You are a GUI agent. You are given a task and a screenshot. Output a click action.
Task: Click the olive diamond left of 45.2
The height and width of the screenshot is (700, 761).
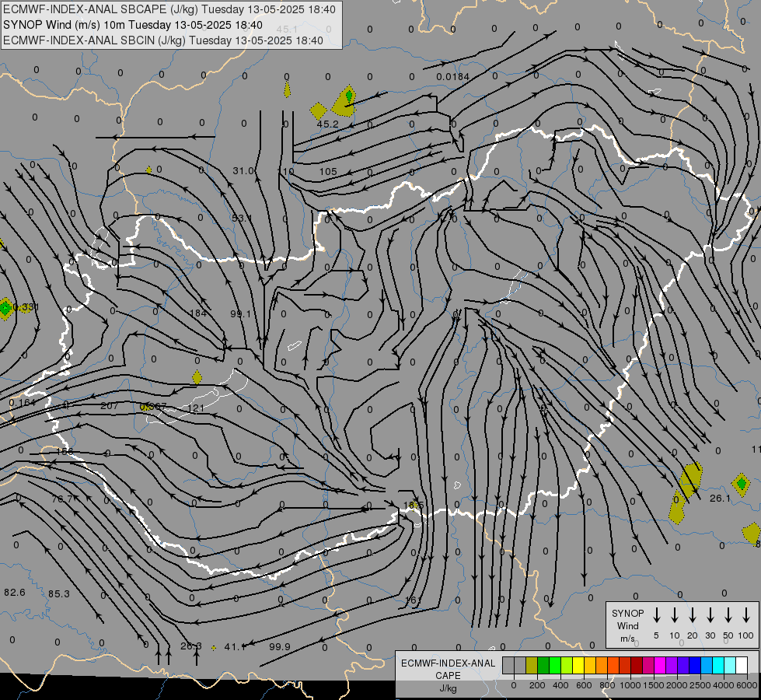click(x=319, y=111)
